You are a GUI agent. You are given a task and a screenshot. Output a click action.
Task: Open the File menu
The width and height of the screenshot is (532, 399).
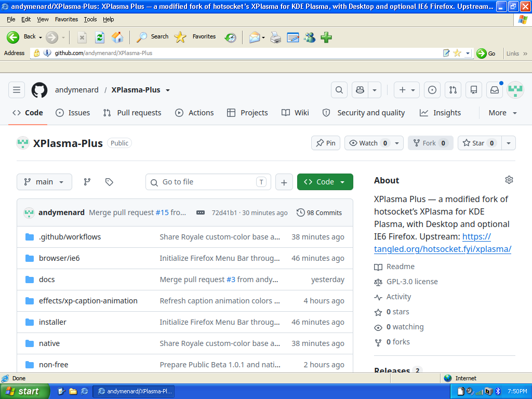(11, 19)
